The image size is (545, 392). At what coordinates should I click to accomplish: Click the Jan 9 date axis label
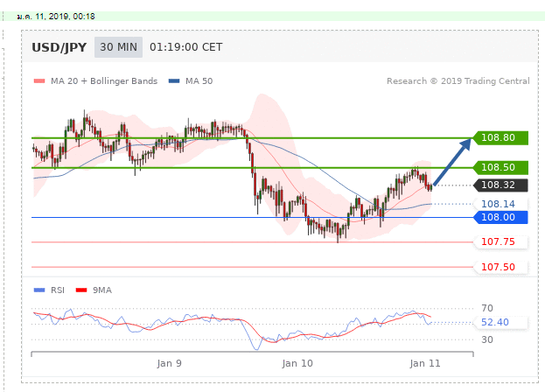tap(169, 363)
